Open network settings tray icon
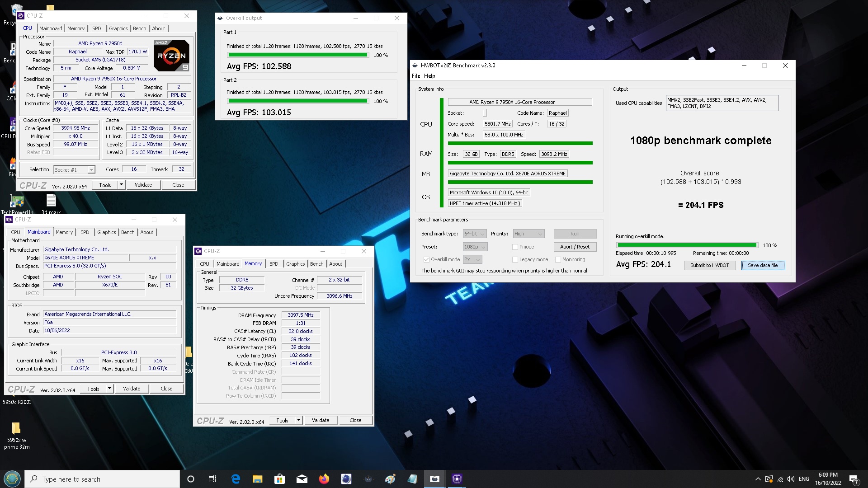Image resolution: width=868 pixels, height=488 pixels. 780,479
